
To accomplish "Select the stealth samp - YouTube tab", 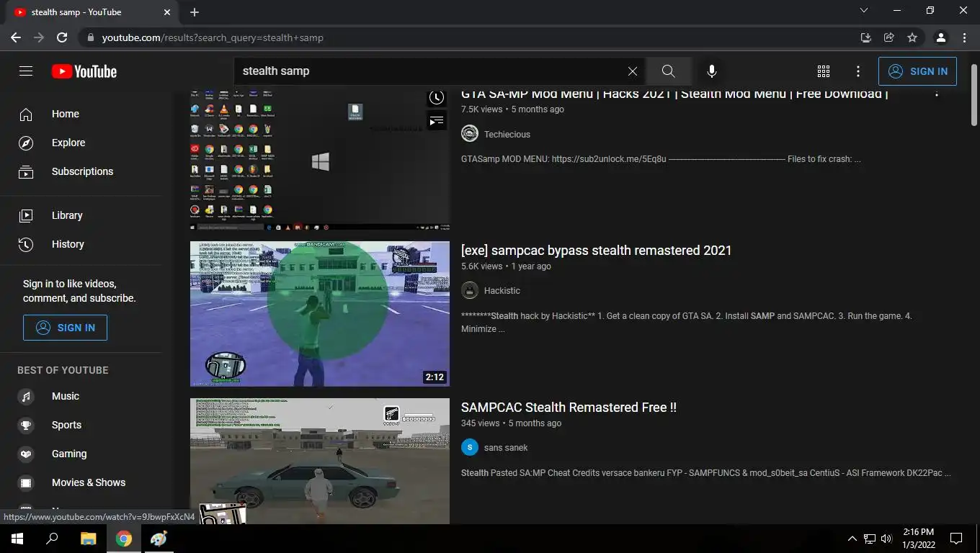I will (92, 12).
